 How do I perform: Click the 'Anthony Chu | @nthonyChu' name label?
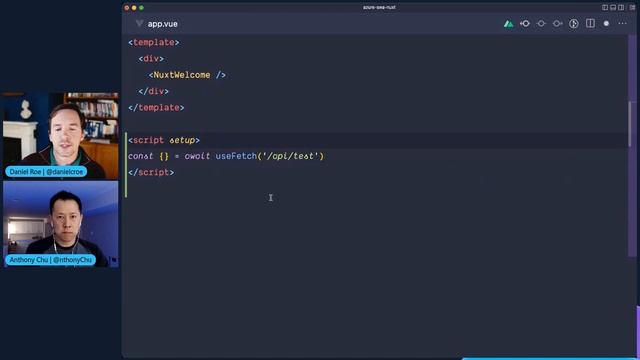tap(50, 260)
